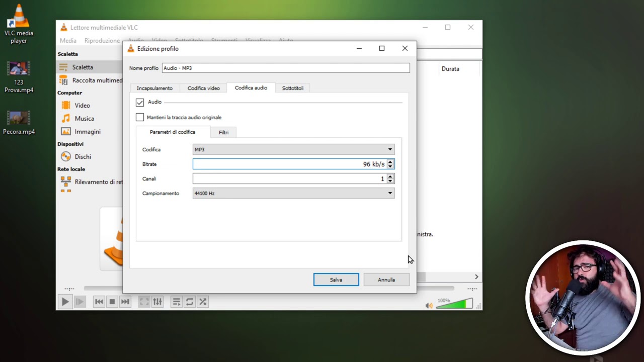
Task: Click the Immagini picture icon in sidebar
Action: pyautogui.click(x=66, y=132)
